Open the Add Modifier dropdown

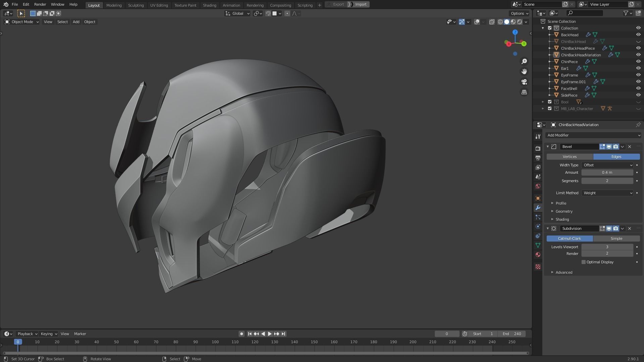593,135
